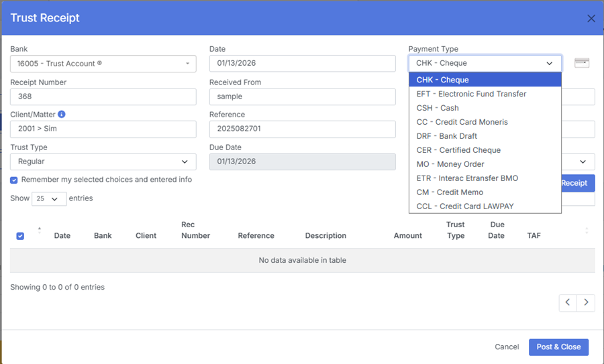Image resolution: width=604 pixels, height=364 pixels.
Task: Pick ETR - Interac Etransfer BMO option
Action: coord(467,178)
